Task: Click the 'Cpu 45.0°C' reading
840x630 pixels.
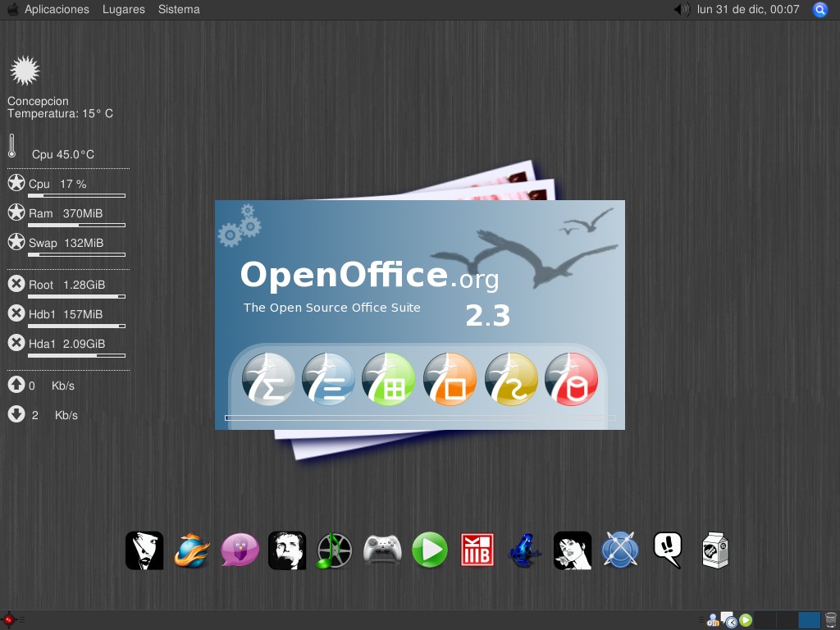Action: click(x=63, y=154)
